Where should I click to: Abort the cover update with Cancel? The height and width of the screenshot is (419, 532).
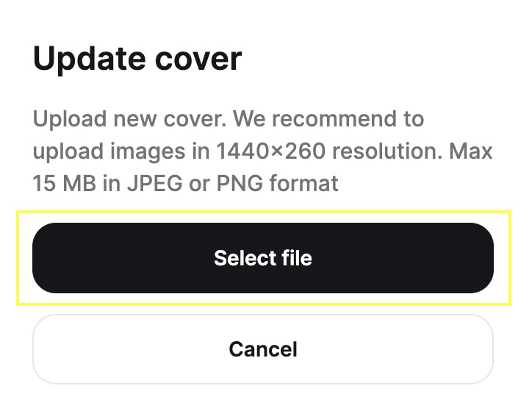point(263,349)
